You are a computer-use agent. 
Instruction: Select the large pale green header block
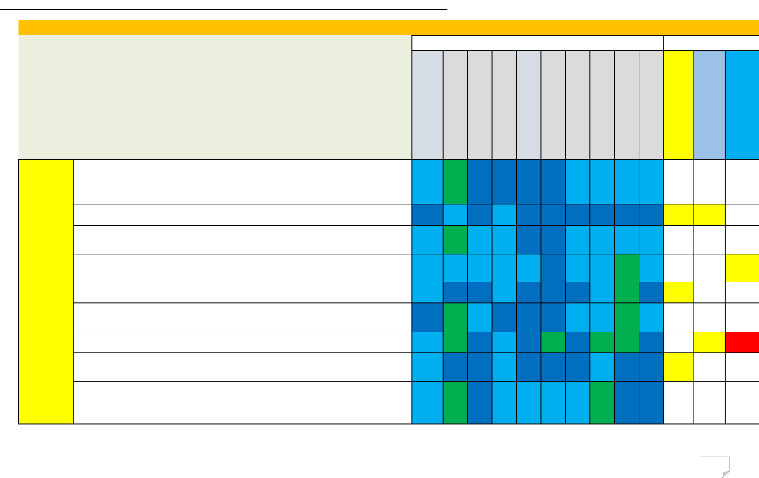click(214, 97)
